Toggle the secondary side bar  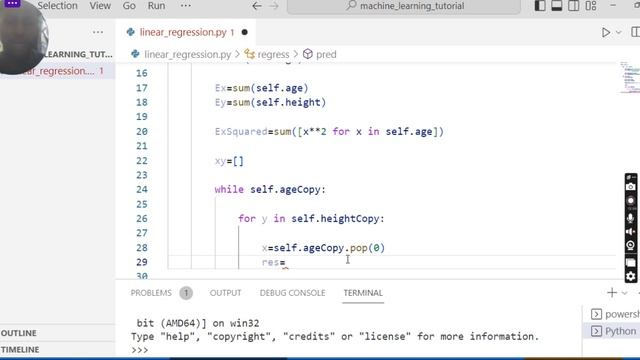(x=573, y=6)
